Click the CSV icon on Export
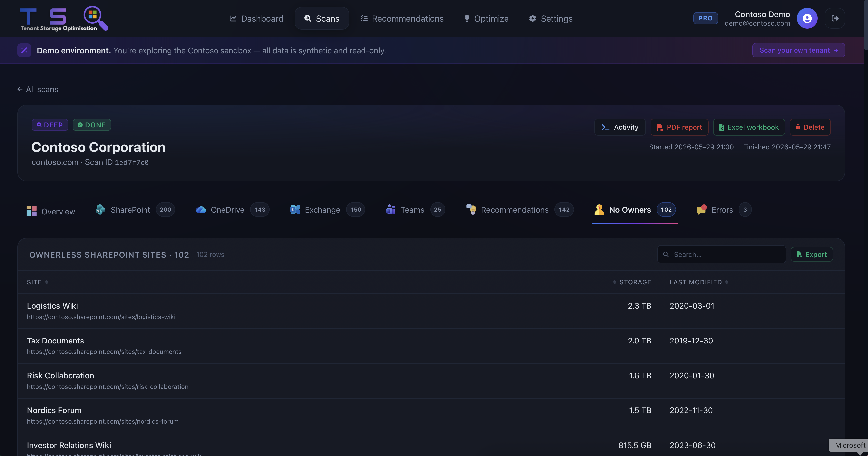The image size is (868, 456). [799, 254]
